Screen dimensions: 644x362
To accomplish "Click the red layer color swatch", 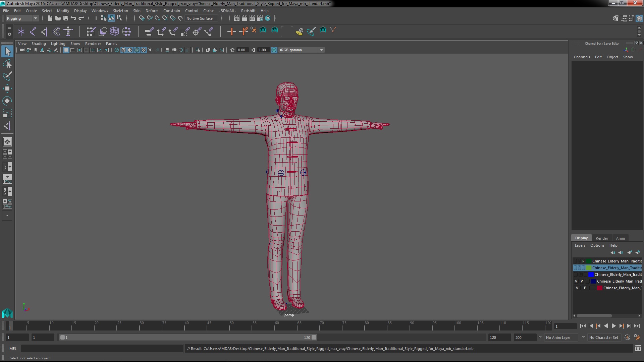I will 599,288.
